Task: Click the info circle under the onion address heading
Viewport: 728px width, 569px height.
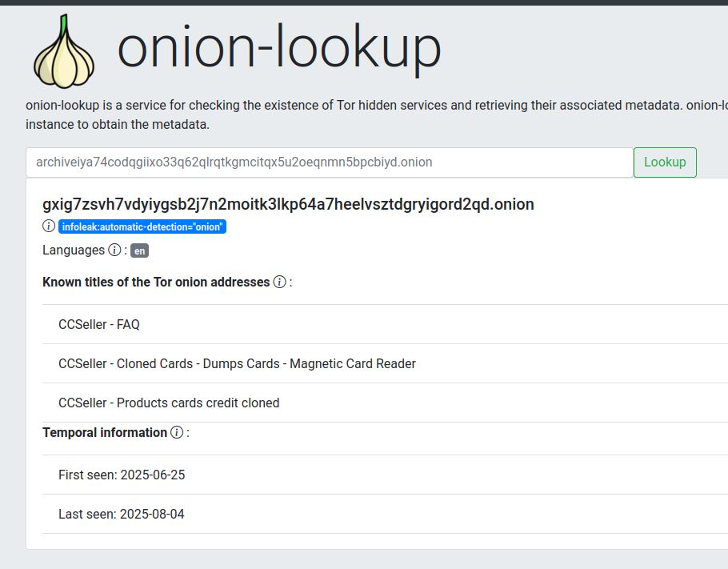Action: click(48, 226)
